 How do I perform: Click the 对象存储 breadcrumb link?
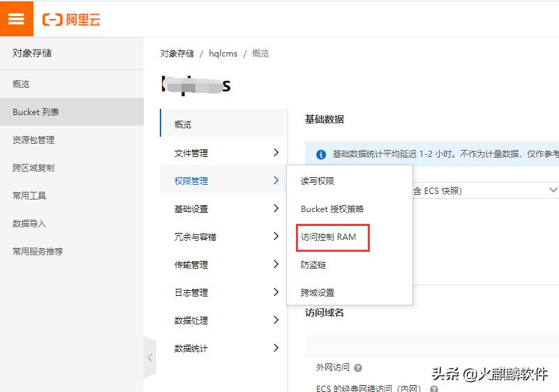pos(177,54)
